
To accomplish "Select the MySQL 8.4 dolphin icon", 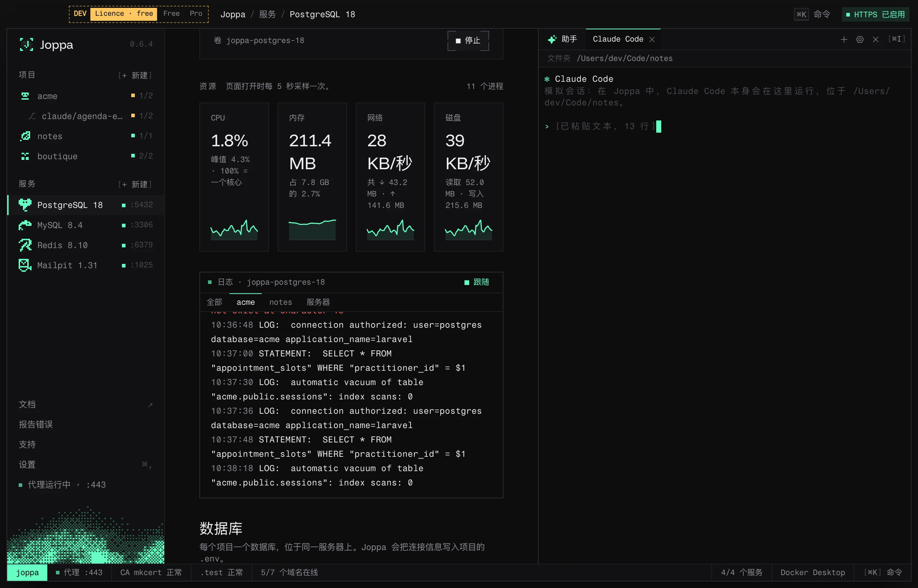I will pyautogui.click(x=25, y=225).
